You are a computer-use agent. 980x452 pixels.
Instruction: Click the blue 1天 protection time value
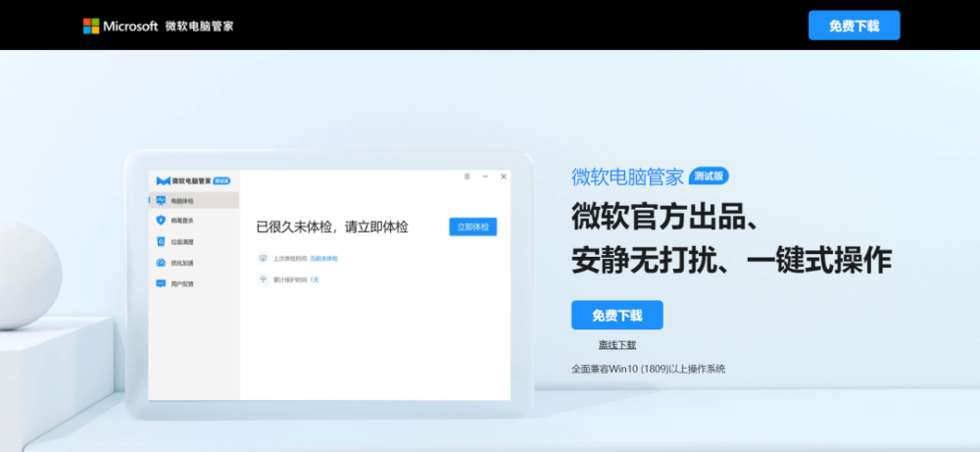[315, 280]
